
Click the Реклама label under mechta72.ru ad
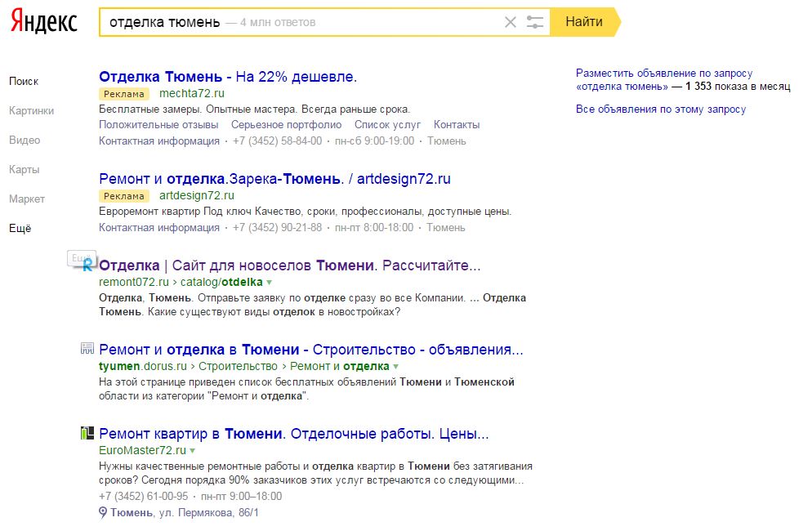click(x=124, y=94)
